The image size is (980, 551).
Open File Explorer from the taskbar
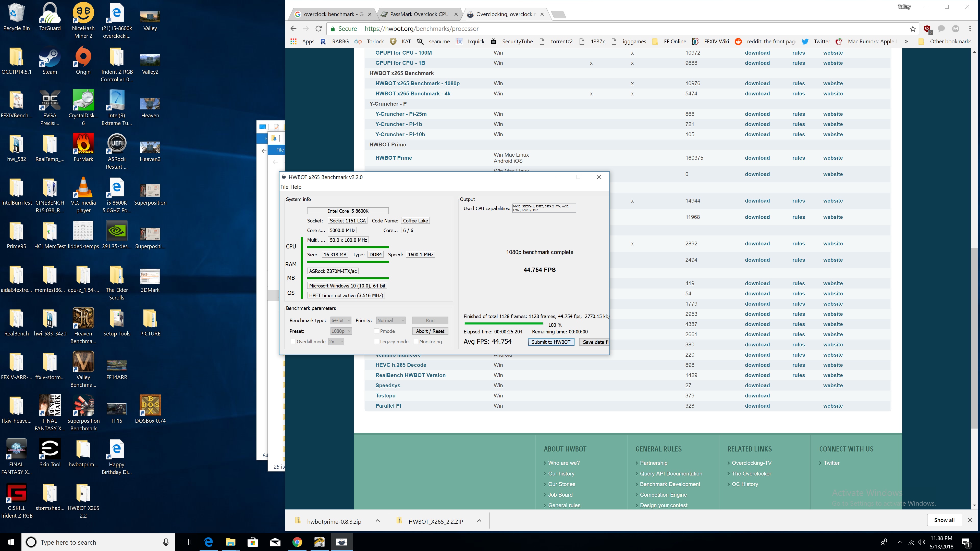coord(230,542)
